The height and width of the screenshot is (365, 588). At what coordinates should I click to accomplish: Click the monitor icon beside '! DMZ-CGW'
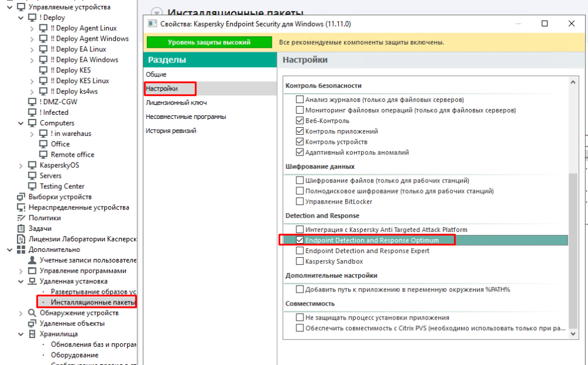click(32, 102)
